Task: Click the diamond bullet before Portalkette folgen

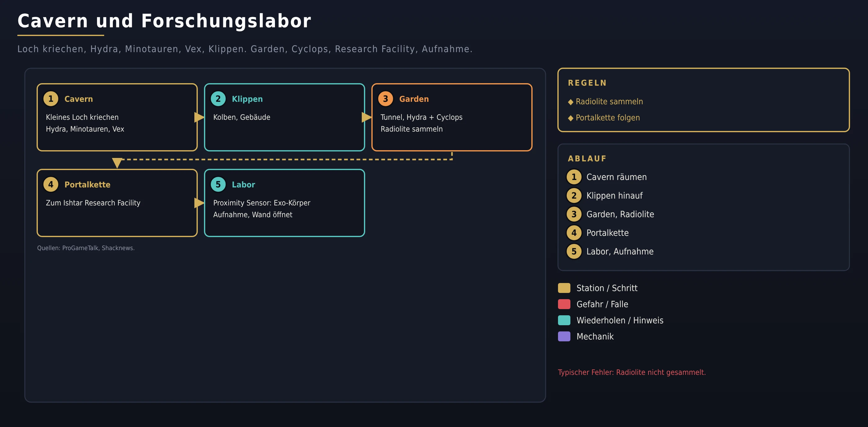Action: point(570,118)
